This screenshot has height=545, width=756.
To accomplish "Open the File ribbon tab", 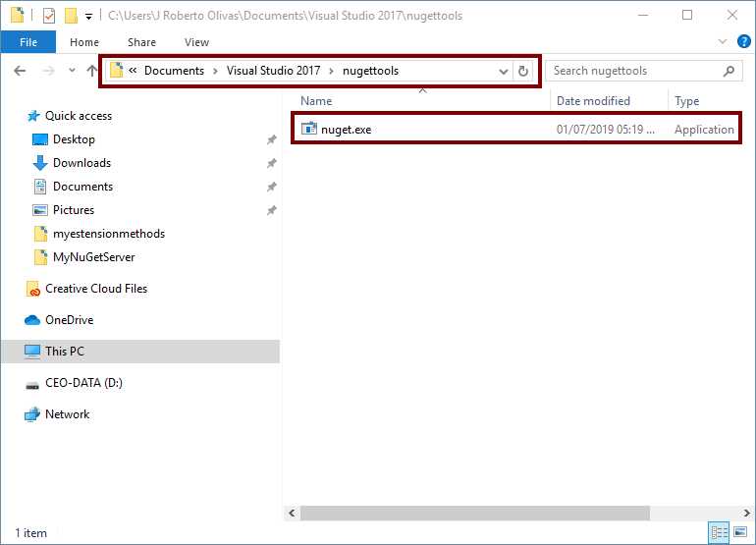I will (28, 42).
